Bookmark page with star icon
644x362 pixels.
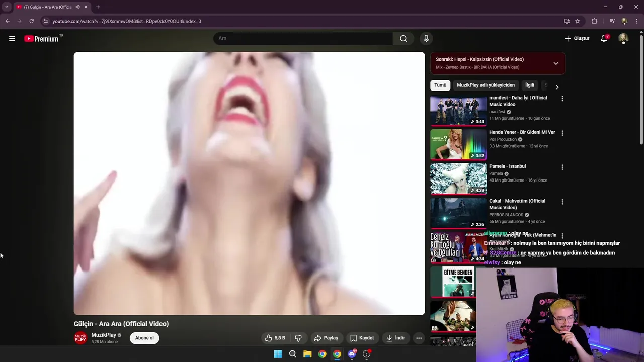click(578, 21)
